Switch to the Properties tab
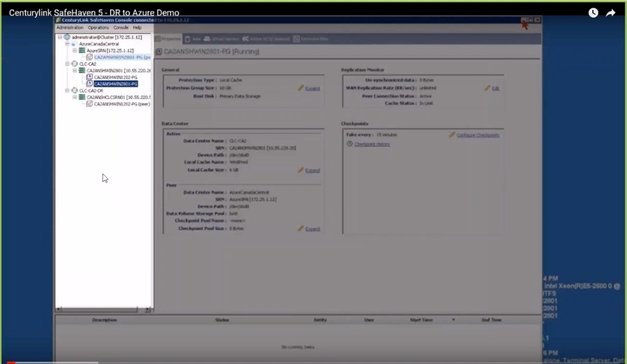This screenshot has height=364, width=627. click(x=168, y=39)
